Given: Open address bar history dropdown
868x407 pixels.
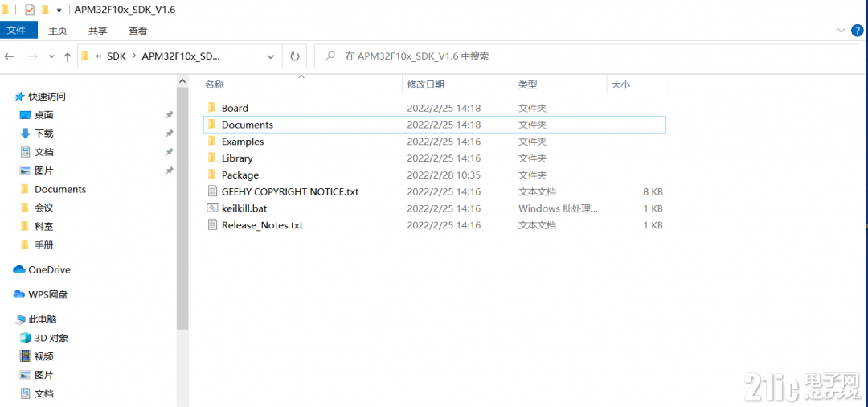Looking at the screenshot, I should [x=271, y=56].
